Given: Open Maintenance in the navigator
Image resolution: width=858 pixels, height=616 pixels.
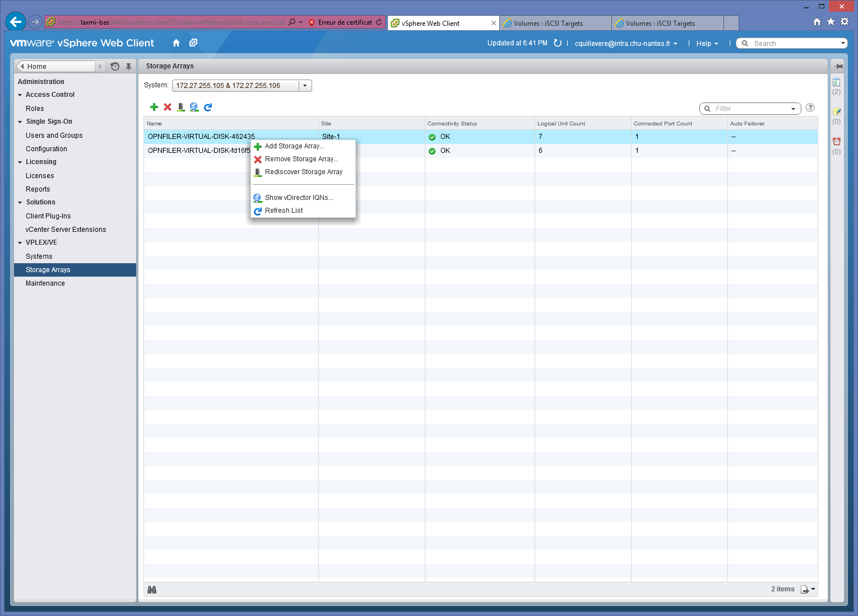Looking at the screenshot, I should pos(45,283).
